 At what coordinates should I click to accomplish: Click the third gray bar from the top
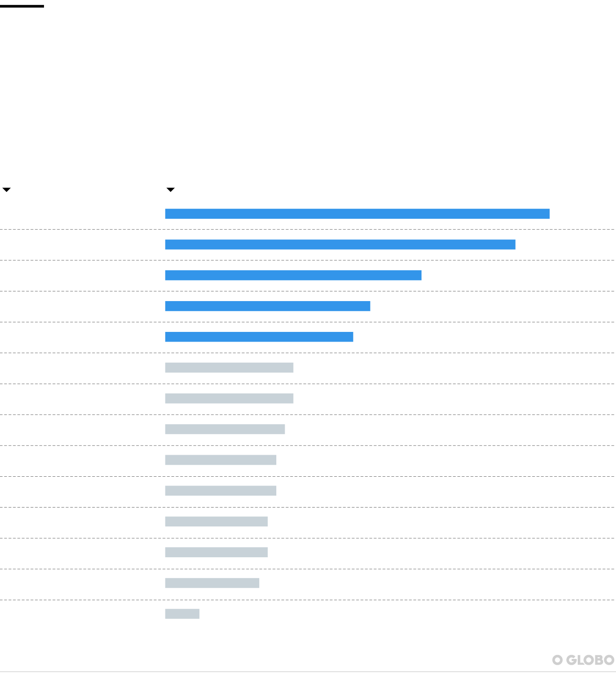pyautogui.click(x=225, y=430)
